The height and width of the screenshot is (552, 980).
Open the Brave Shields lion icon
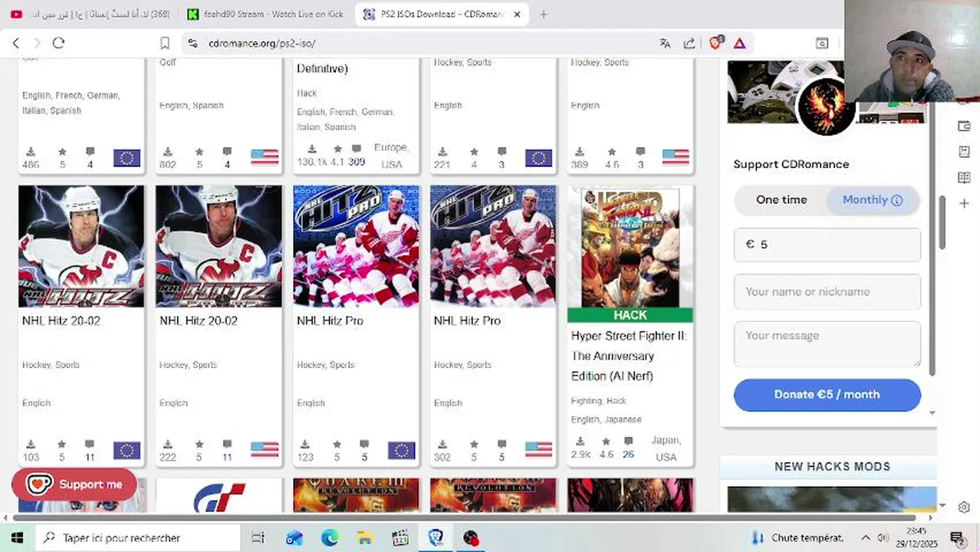click(715, 44)
